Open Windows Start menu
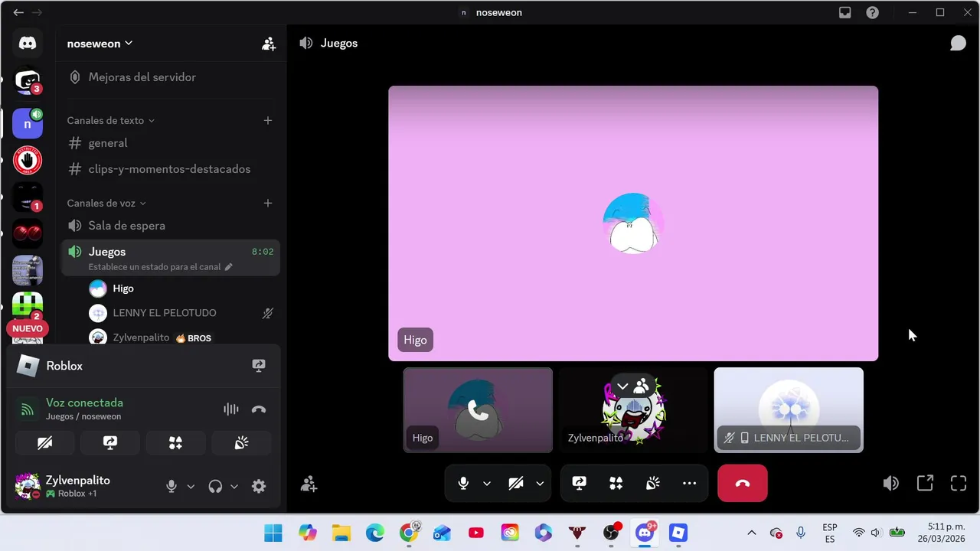The height and width of the screenshot is (551, 980). [x=273, y=533]
